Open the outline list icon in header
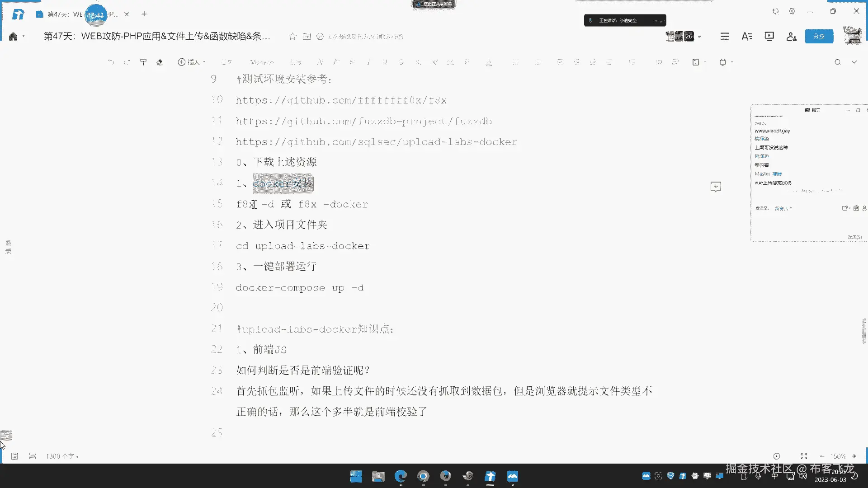868x488 pixels. [x=725, y=37]
